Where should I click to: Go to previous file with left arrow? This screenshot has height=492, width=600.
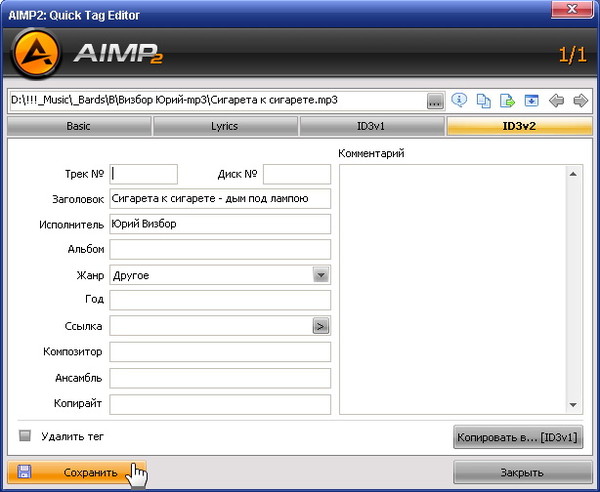coord(556,101)
